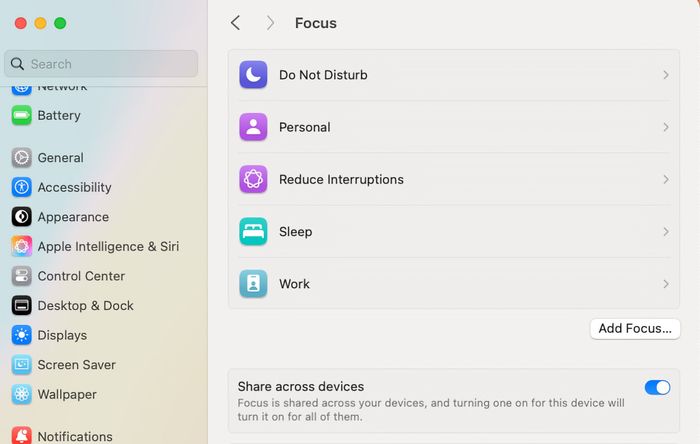The image size is (700, 444).
Task: Click the Reduce Interruptions icon
Action: tap(253, 179)
